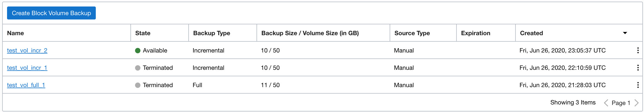Go to the next page arrow
Image resolution: width=644 pixels, height=112 pixels.
[636, 103]
